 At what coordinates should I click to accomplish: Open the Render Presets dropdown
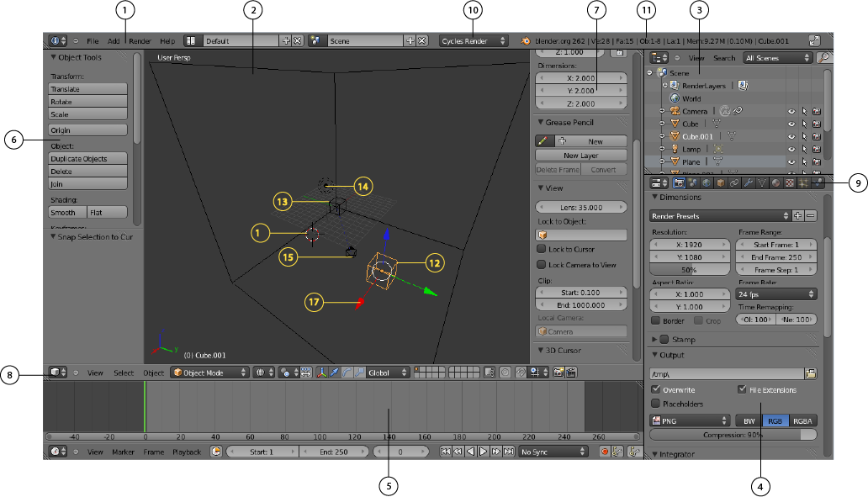[720, 216]
